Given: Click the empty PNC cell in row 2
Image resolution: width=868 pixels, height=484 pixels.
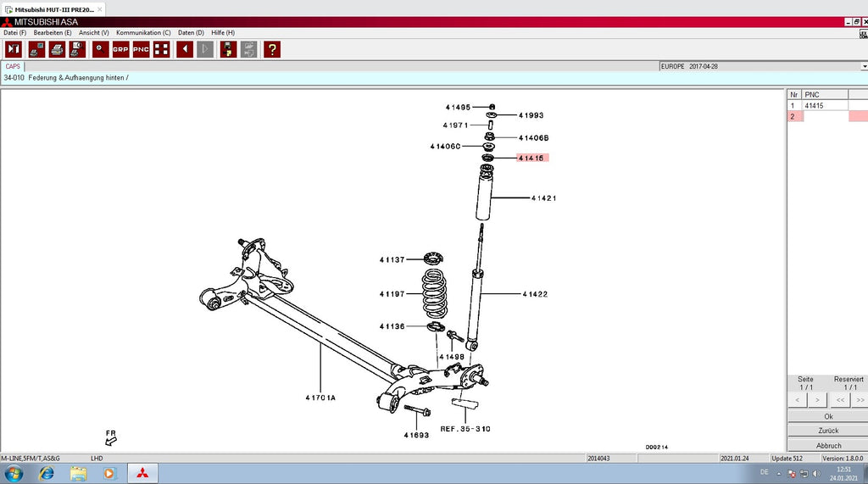Looking at the screenshot, I should pyautogui.click(x=825, y=116).
